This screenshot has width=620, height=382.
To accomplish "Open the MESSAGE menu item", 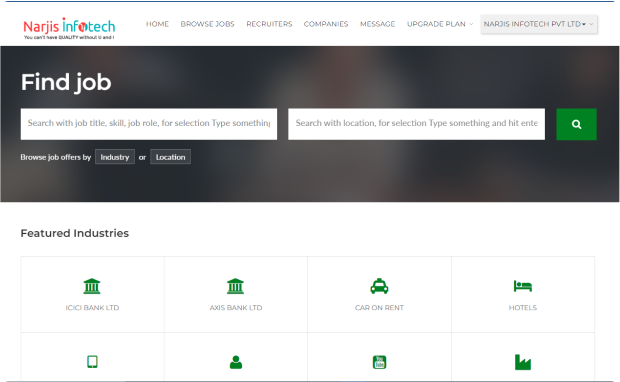I will coord(378,24).
